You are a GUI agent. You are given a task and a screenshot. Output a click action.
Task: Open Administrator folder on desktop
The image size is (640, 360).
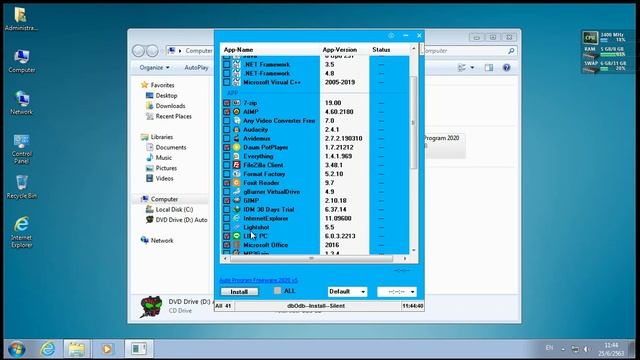tap(21, 19)
